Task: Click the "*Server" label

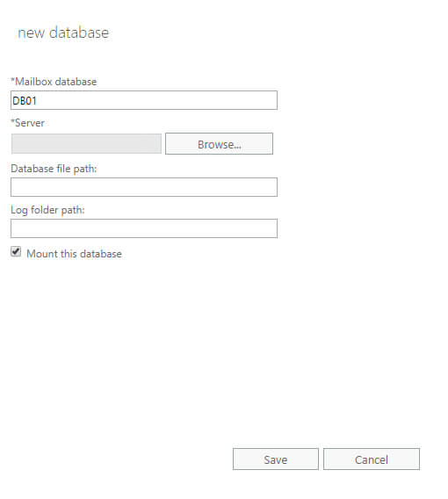Action: point(28,123)
